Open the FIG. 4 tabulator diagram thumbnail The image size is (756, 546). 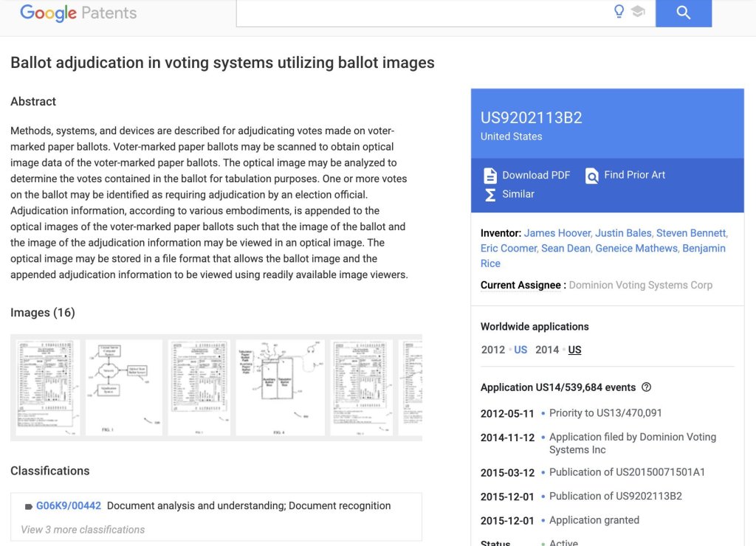click(x=281, y=388)
